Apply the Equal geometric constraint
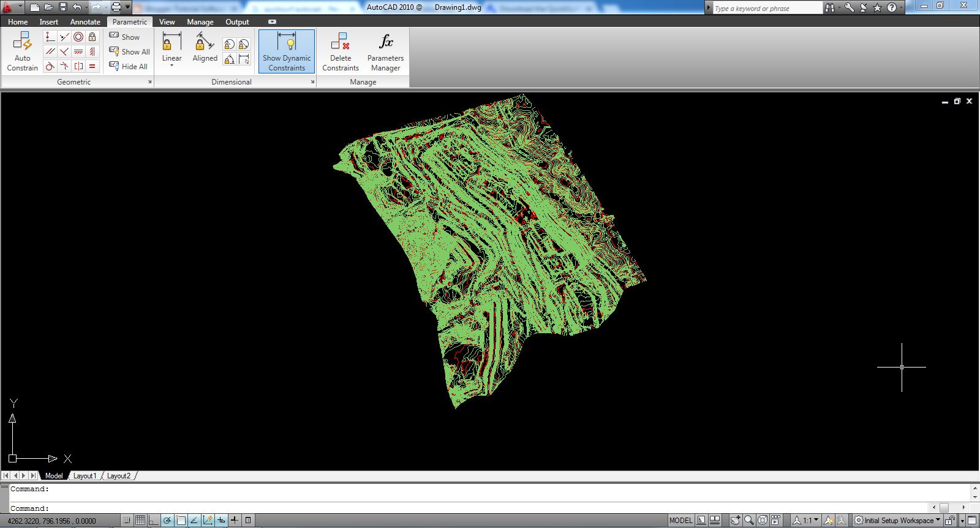Screen dimensions: 980x528 click(92, 66)
